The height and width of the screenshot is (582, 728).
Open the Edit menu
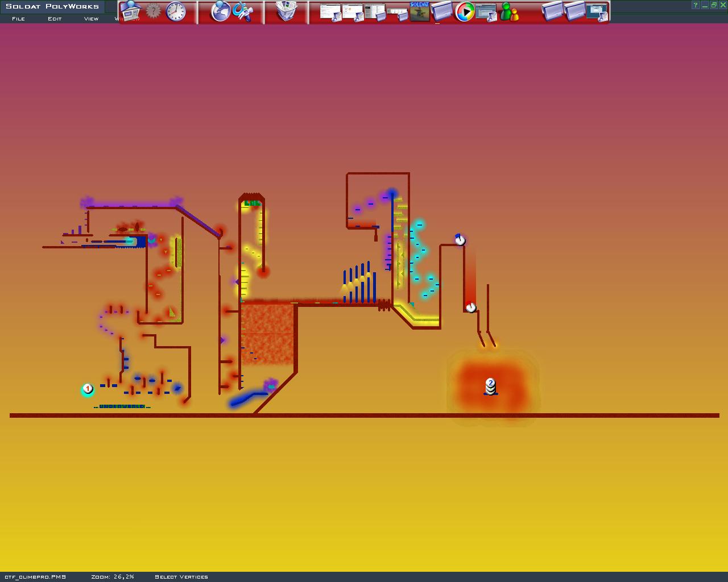point(55,19)
